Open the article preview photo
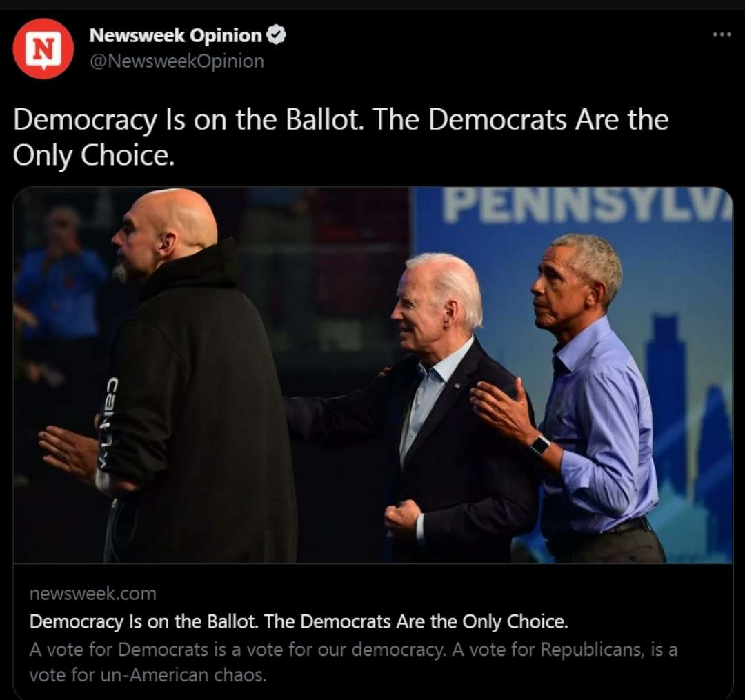This screenshot has height=700, width=745. click(x=373, y=374)
